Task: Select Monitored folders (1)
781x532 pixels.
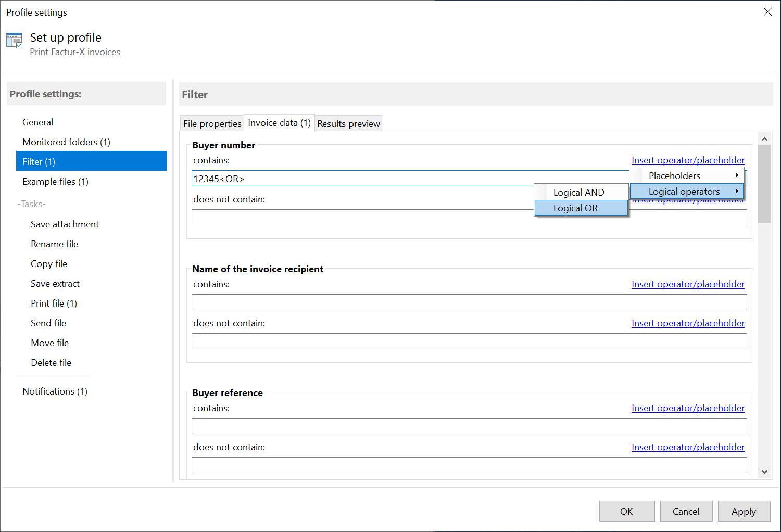Action: (x=91, y=142)
